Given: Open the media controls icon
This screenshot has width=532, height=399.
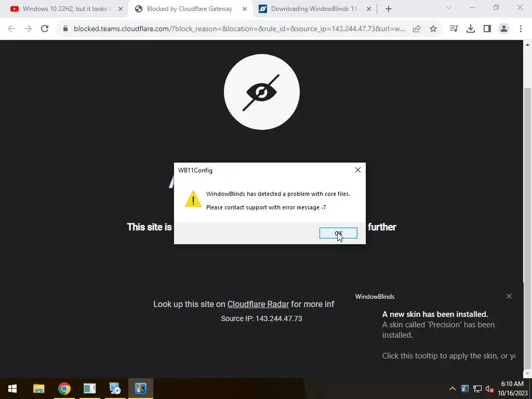Looking at the screenshot, I should tap(454, 29).
